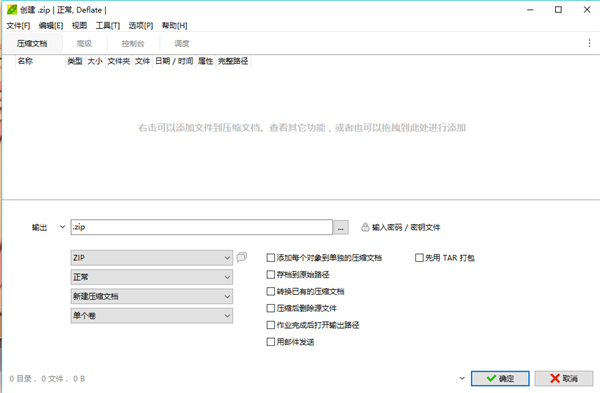Open the 视图 menu
600x393 pixels.
tap(79, 26)
